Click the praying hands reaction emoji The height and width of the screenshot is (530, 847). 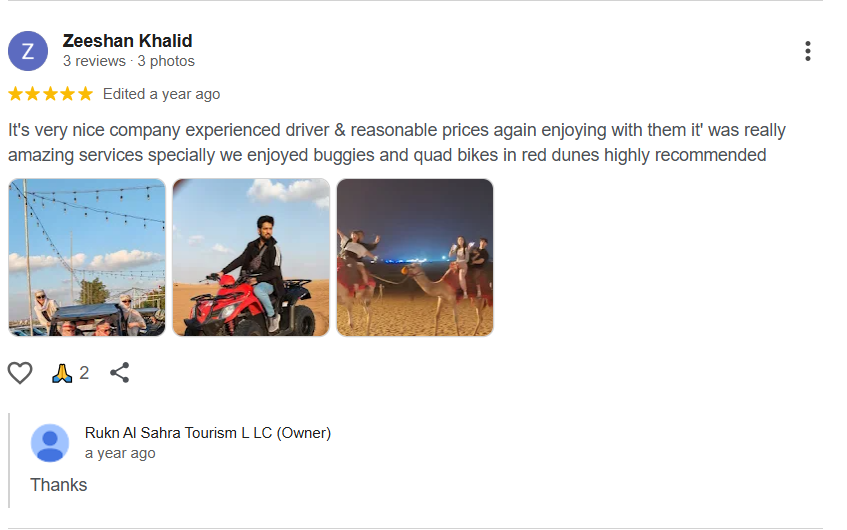62,373
